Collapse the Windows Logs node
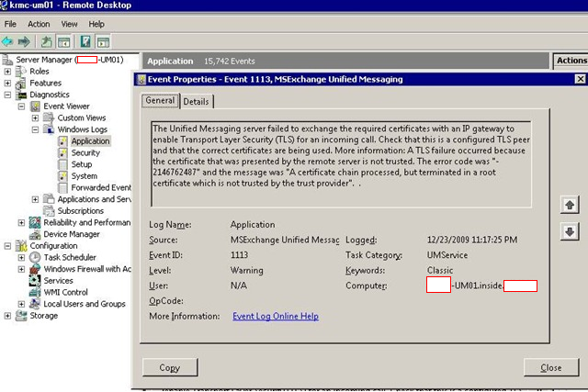 coord(35,129)
